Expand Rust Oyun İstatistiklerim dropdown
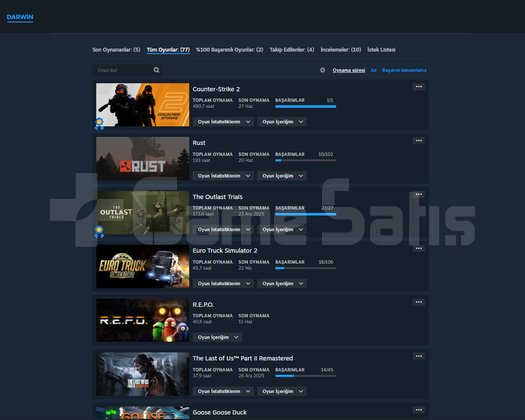Viewport: 525px width, 420px height. 223,176
